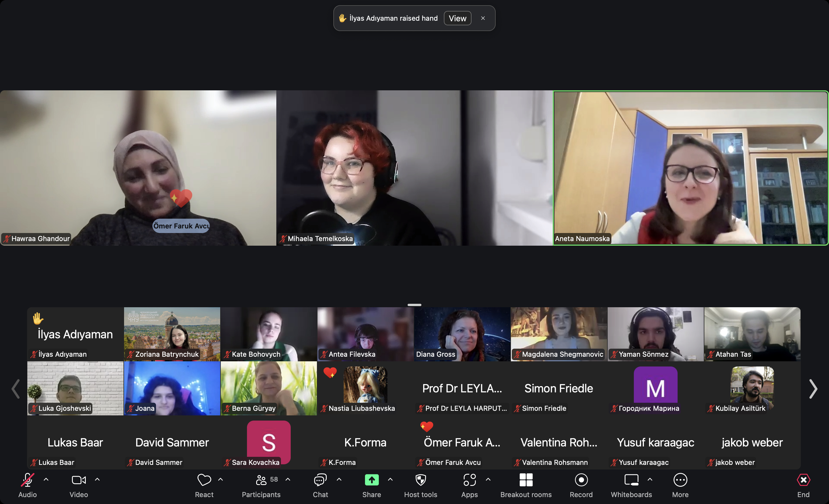Expand the video options chevron
The image size is (829, 504).
97,479
